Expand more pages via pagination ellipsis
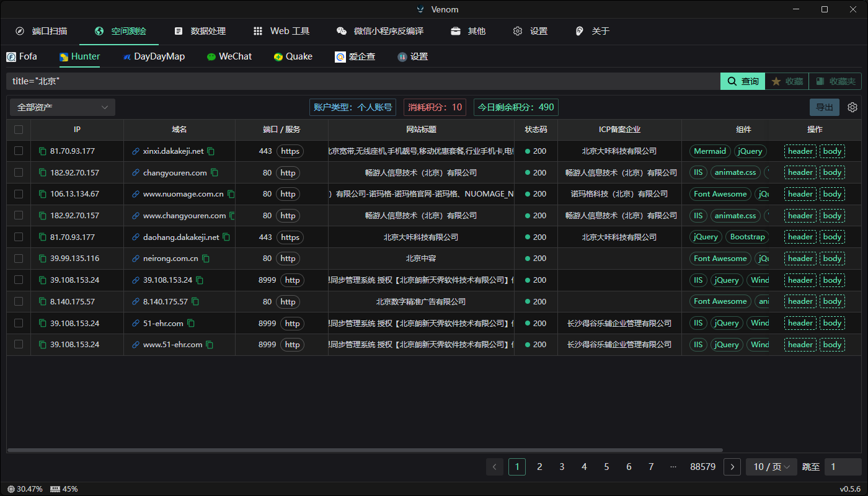The height and width of the screenshot is (496, 868). pyautogui.click(x=673, y=467)
